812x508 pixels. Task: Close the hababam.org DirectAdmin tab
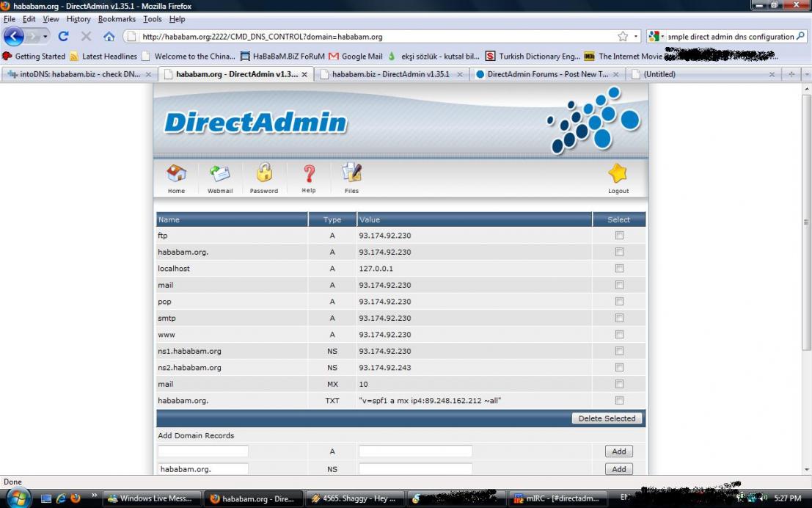(x=304, y=74)
